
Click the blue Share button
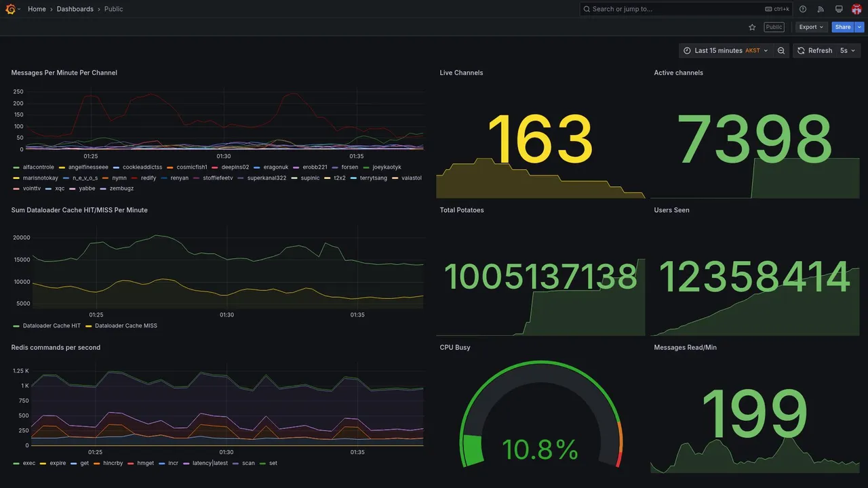(843, 27)
